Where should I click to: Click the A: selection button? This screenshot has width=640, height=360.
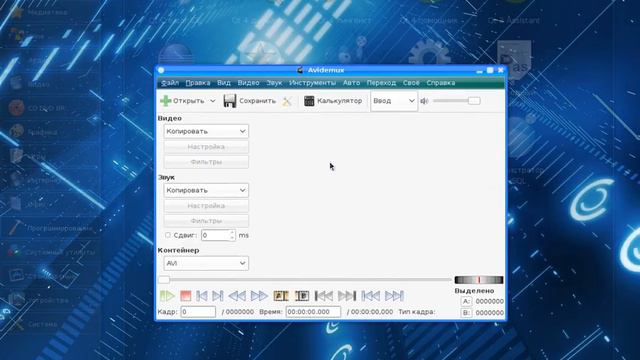tap(466, 301)
